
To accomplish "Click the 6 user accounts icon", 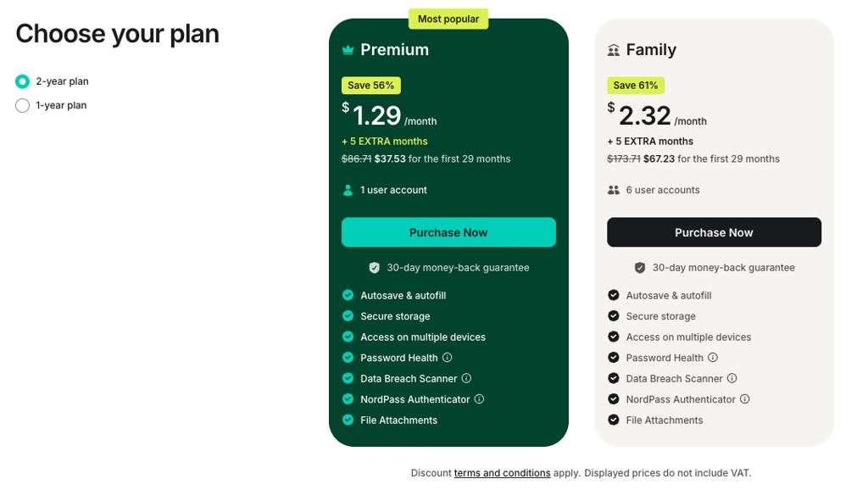I will point(614,190).
